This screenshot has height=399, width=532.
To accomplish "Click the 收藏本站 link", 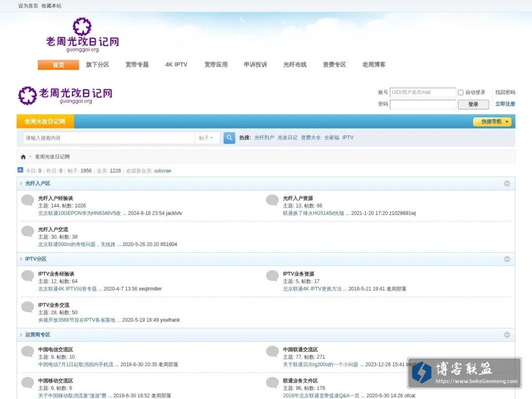I will 51,6.
